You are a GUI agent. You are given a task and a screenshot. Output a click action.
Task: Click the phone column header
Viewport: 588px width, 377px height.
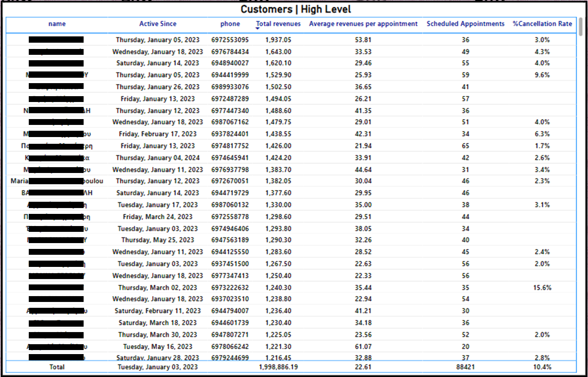[230, 24]
